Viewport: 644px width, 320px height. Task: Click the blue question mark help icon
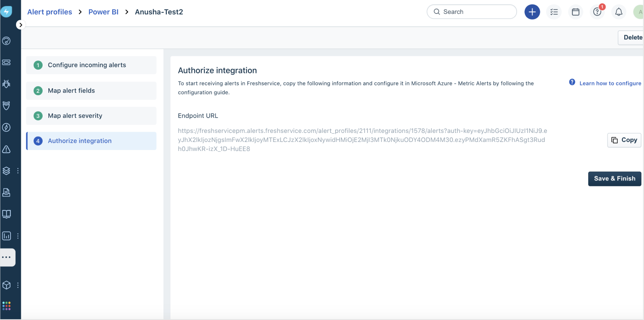click(x=572, y=82)
